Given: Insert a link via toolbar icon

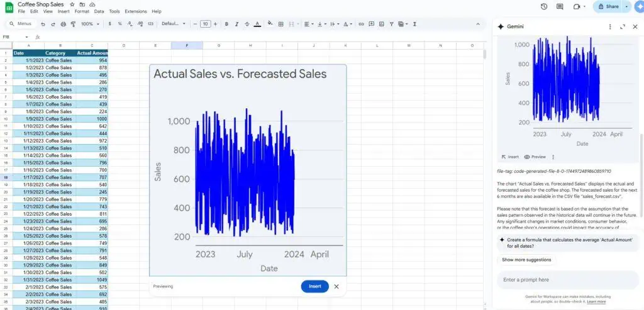Looking at the screenshot, I should pyautogui.click(x=361, y=24).
